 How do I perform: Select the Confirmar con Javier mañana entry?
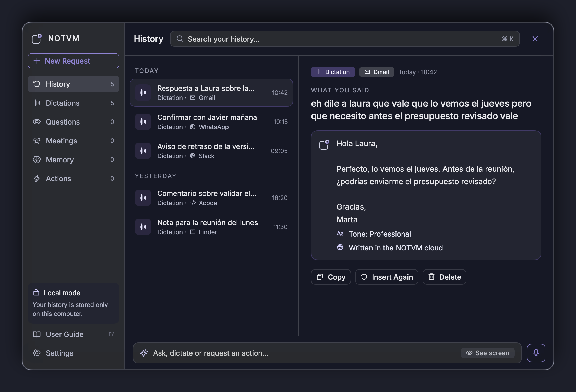click(211, 122)
